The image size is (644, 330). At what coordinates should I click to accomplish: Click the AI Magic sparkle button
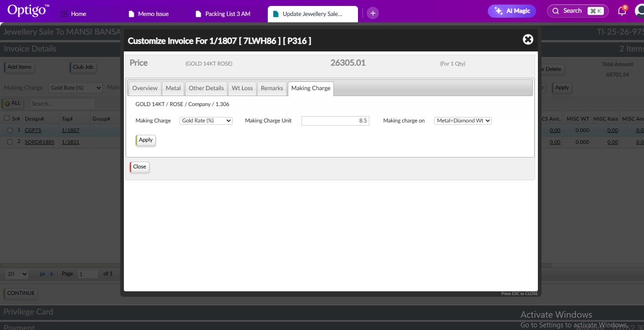(511, 11)
